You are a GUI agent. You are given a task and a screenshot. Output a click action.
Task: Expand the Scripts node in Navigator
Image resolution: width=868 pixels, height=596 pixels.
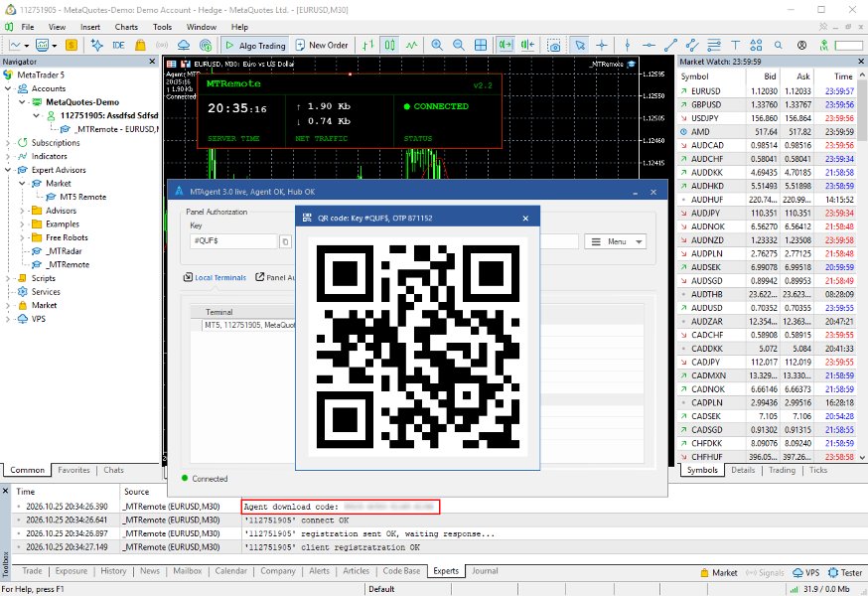click(8, 278)
